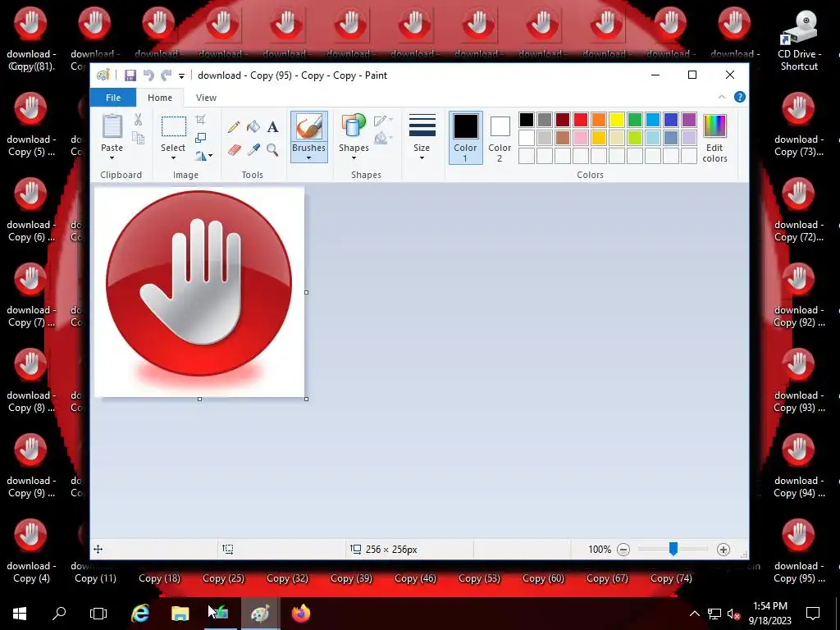Open the Task View button on taskbar
This screenshot has height=630, width=840.
[98, 613]
